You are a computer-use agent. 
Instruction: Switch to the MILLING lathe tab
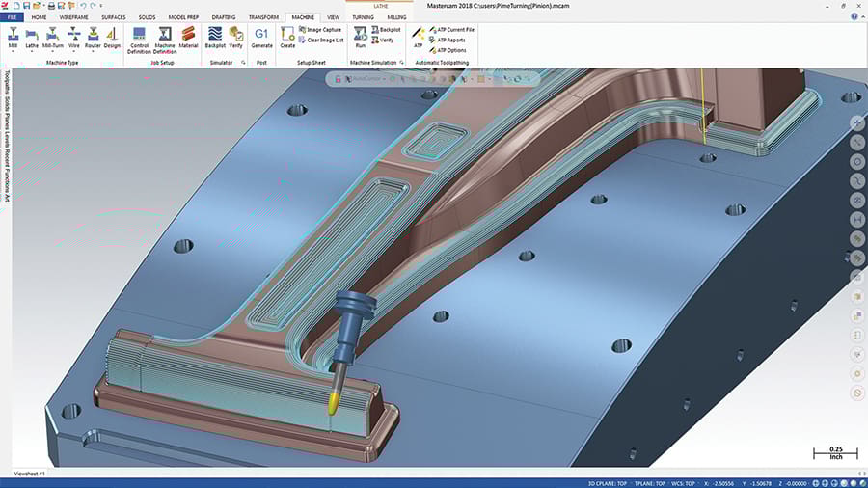396,17
